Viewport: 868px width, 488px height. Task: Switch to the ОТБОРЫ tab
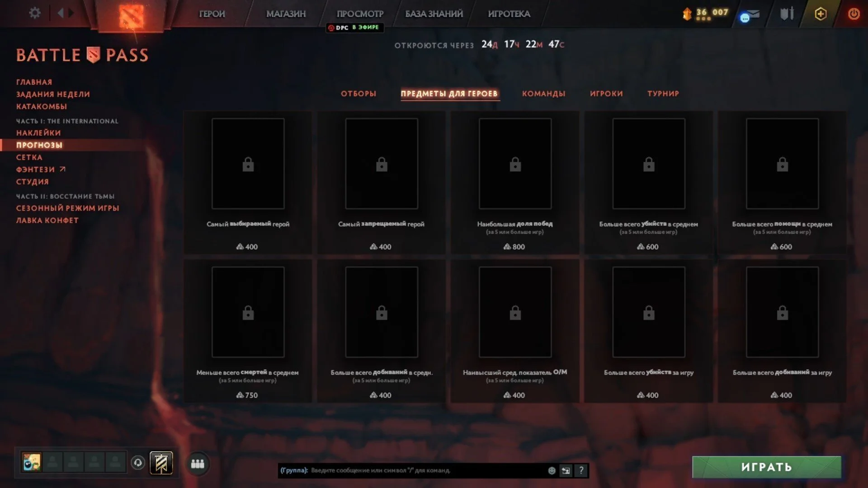[359, 94]
